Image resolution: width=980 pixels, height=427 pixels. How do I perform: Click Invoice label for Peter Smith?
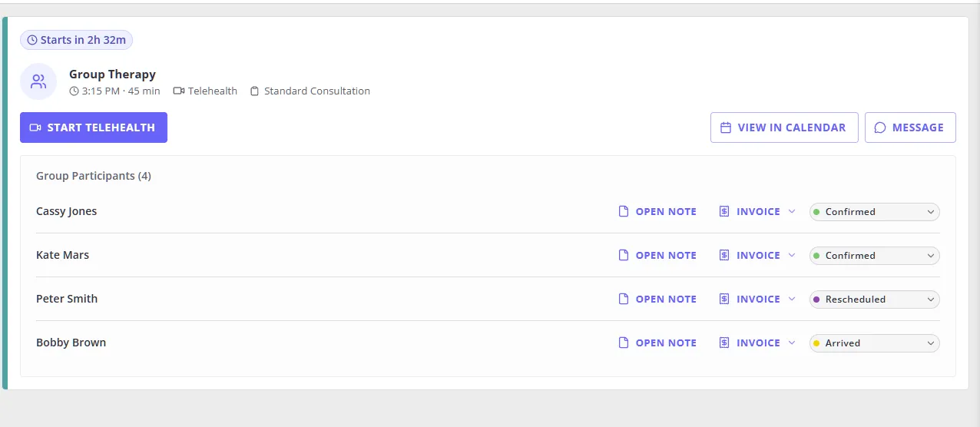[758, 300]
